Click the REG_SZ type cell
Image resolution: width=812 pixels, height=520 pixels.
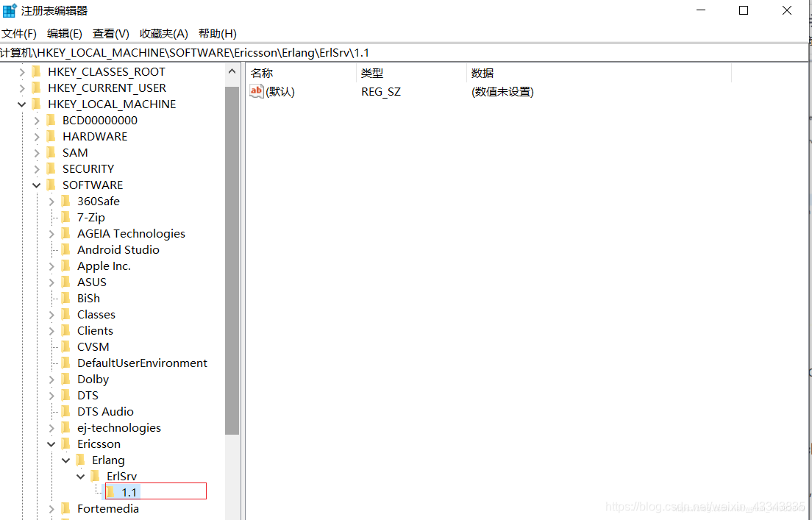(x=381, y=92)
